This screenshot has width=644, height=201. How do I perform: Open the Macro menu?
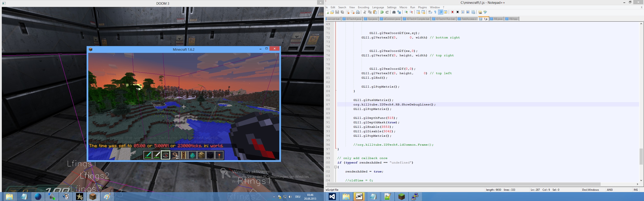tap(403, 7)
